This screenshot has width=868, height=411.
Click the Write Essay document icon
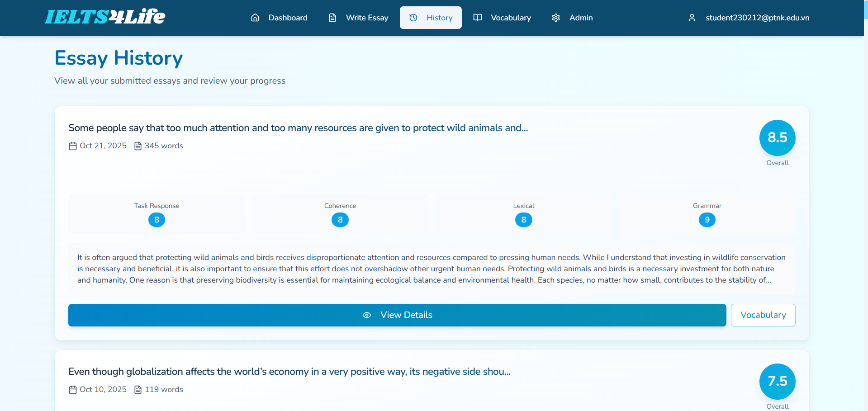coord(332,18)
